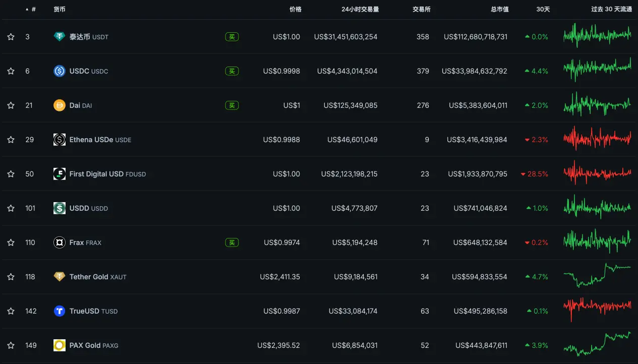
Task: Click the 价格 column header
Action: pyautogui.click(x=295, y=10)
